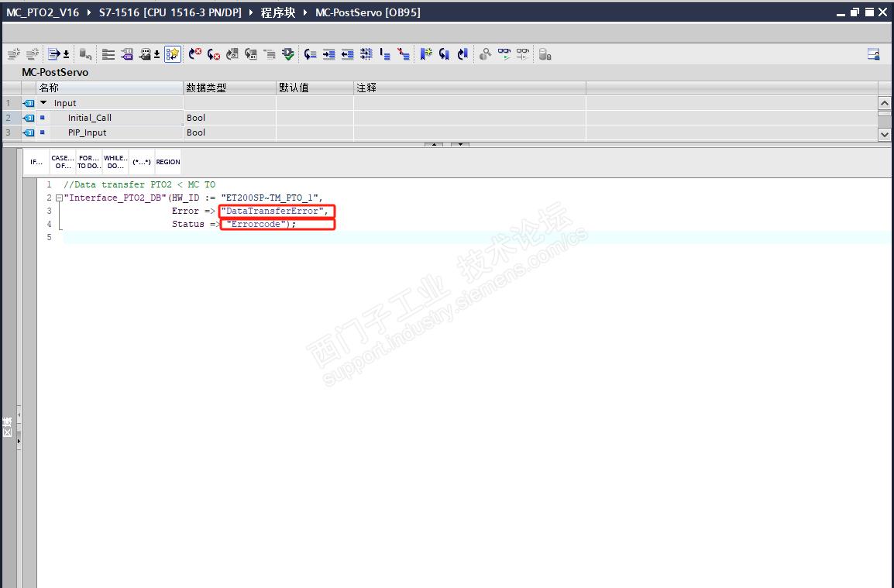
Task: Outdent the selected text
Action: (348, 54)
